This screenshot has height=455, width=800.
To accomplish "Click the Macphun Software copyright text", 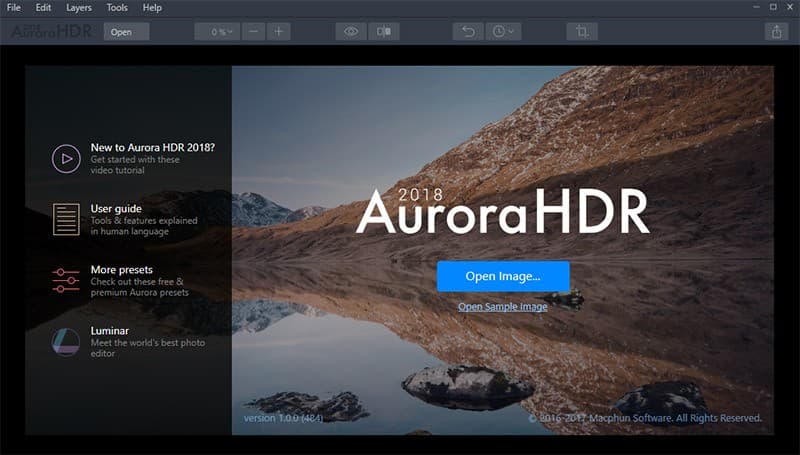I will (x=645, y=418).
